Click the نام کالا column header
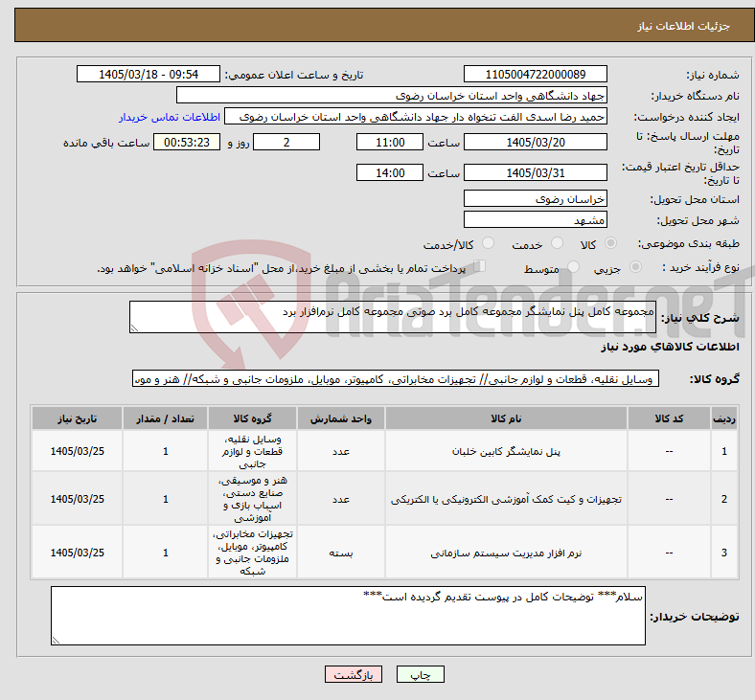 pyautogui.click(x=506, y=418)
